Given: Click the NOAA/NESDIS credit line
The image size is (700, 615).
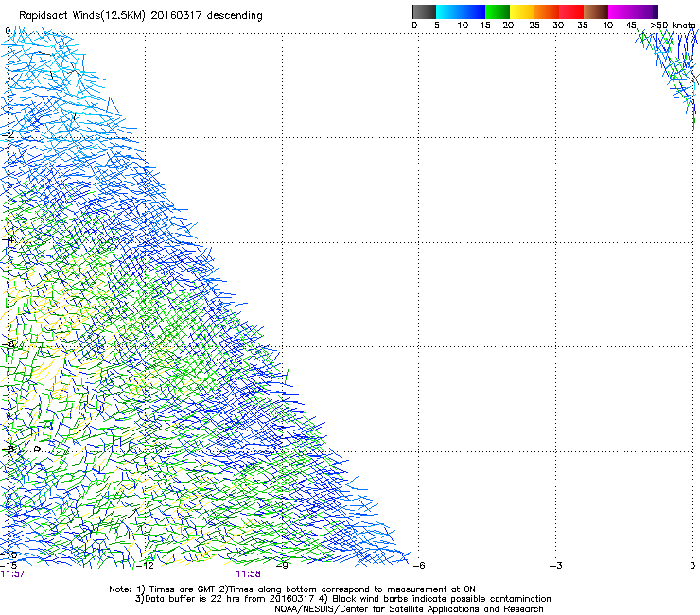Looking at the screenshot, I should 409,609.
